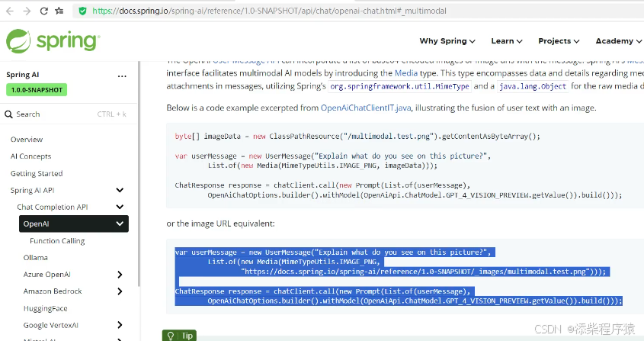Open the Chat Completion API item

(52, 207)
